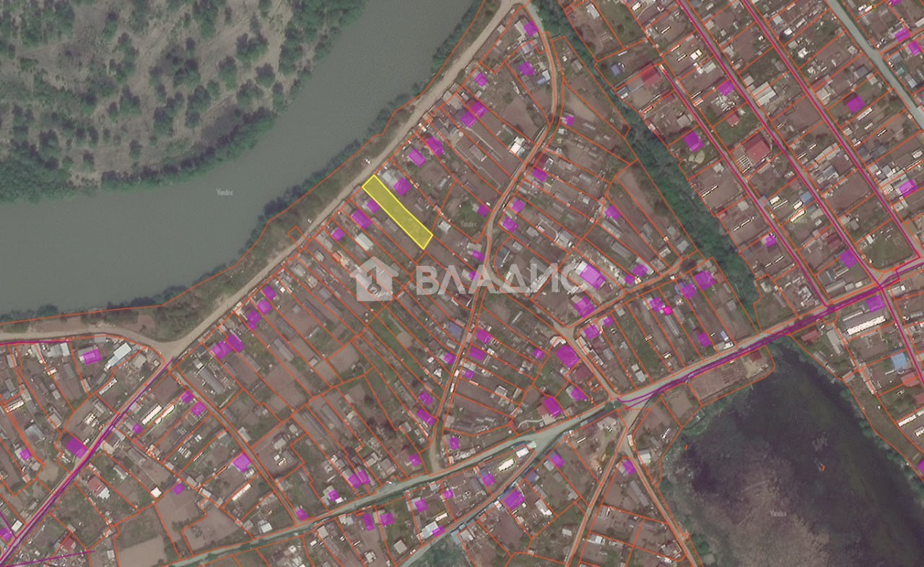Select the yellow highlighted land parcel
Screen dimensions: 924x567
click(397, 212)
